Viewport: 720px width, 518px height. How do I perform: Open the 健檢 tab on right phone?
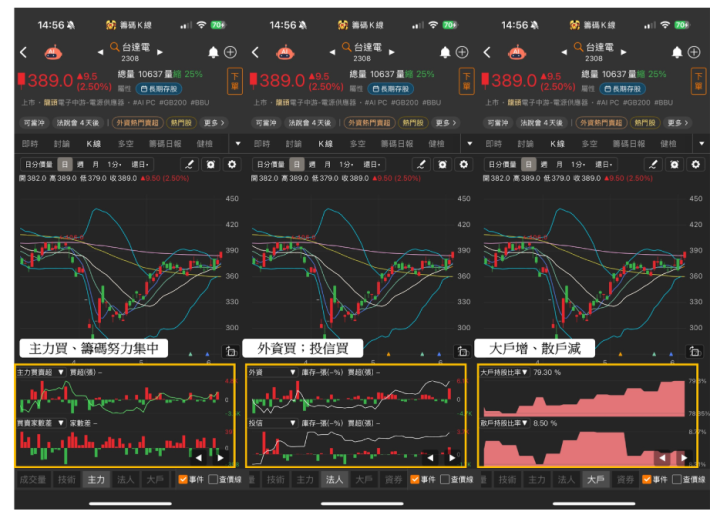668,144
